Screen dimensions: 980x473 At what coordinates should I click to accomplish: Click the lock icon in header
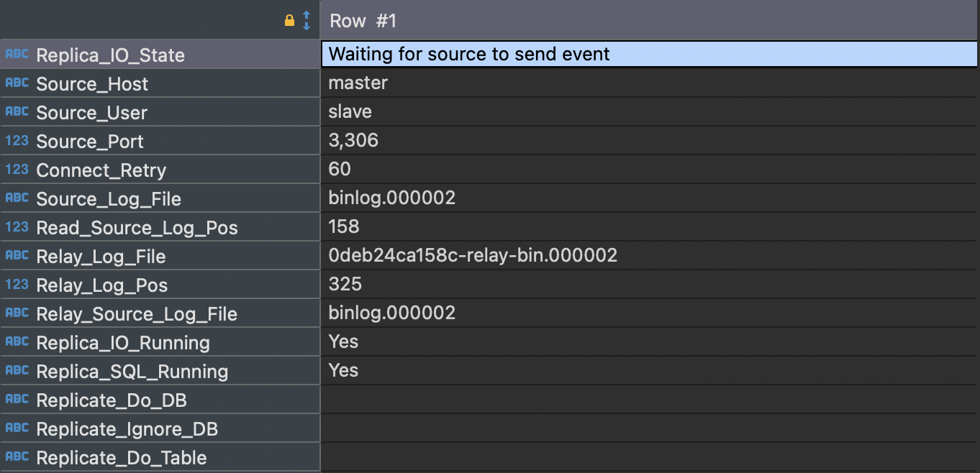[289, 21]
